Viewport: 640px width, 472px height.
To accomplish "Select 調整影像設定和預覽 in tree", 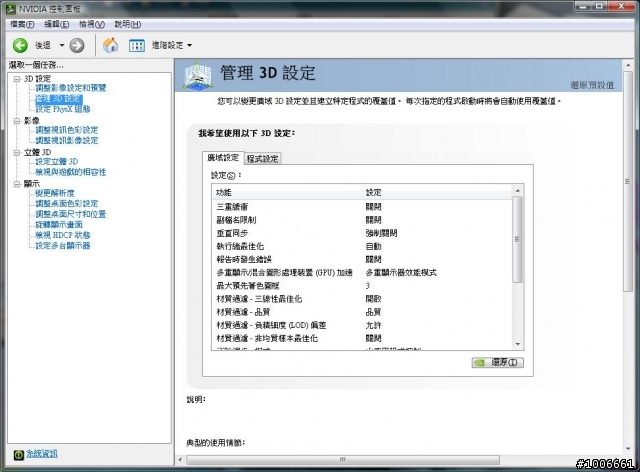I will point(71,88).
